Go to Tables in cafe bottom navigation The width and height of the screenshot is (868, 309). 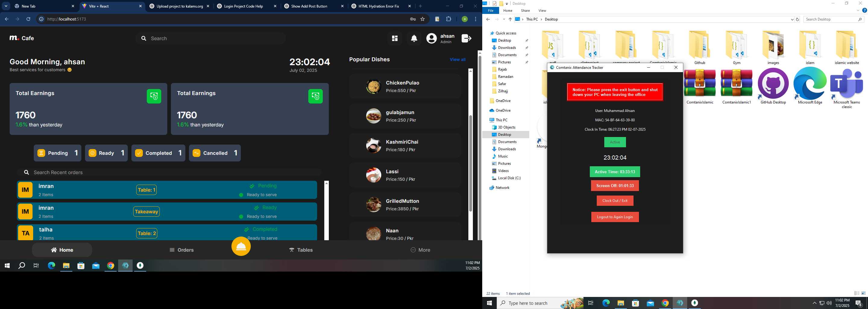click(x=301, y=250)
